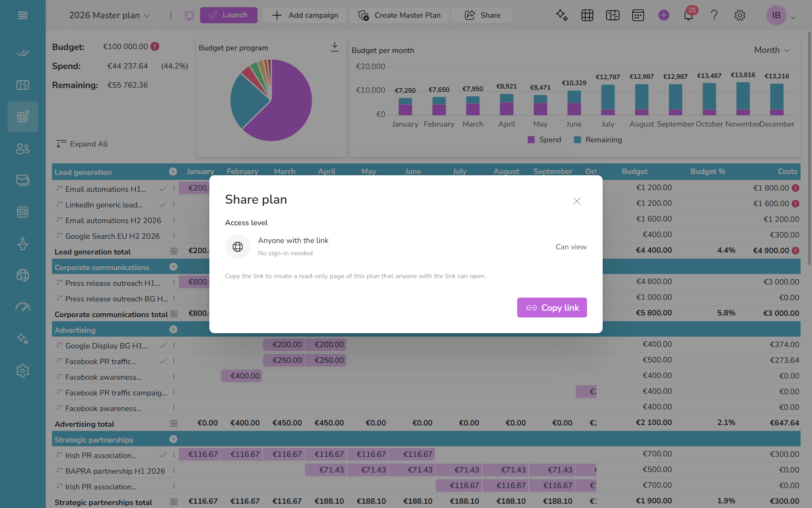812x508 pixels.
Task: Click the globe icon for Anyone with the link
Action: [x=238, y=247]
